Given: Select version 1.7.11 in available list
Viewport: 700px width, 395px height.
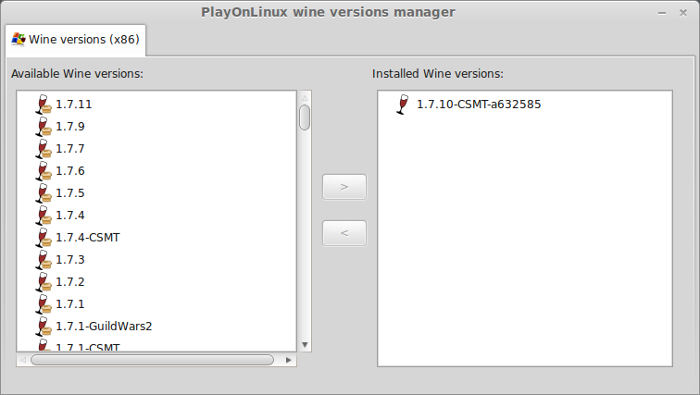Looking at the screenshot, I should point(74,104).
